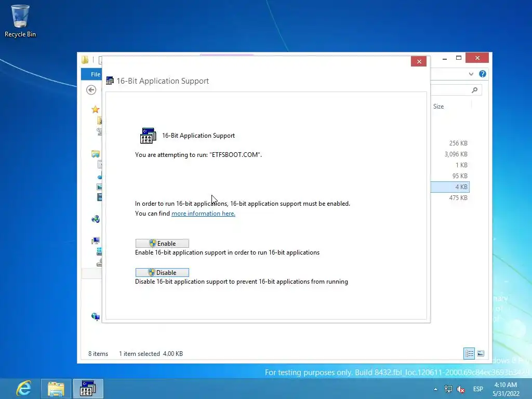Image resolution: width=532 pixels, height=399 pixels.
Task: Expand the Explorer ribbon chevron
Action: click(471, 74)
